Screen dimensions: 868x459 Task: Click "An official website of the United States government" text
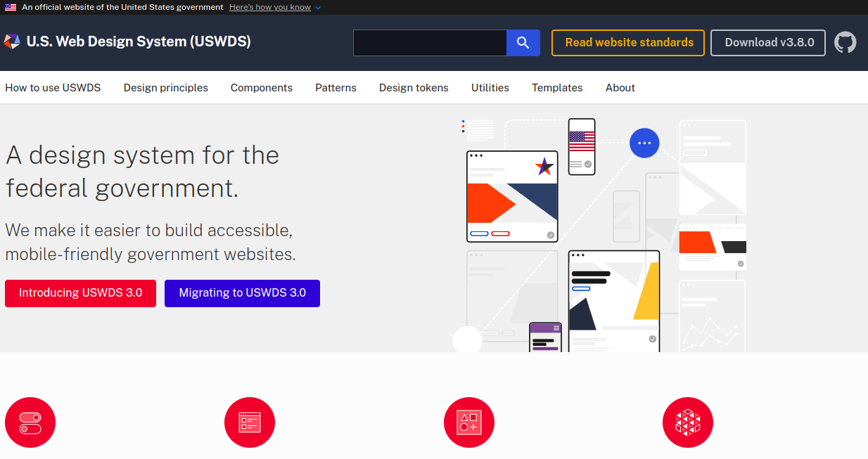tap(122, 7)
